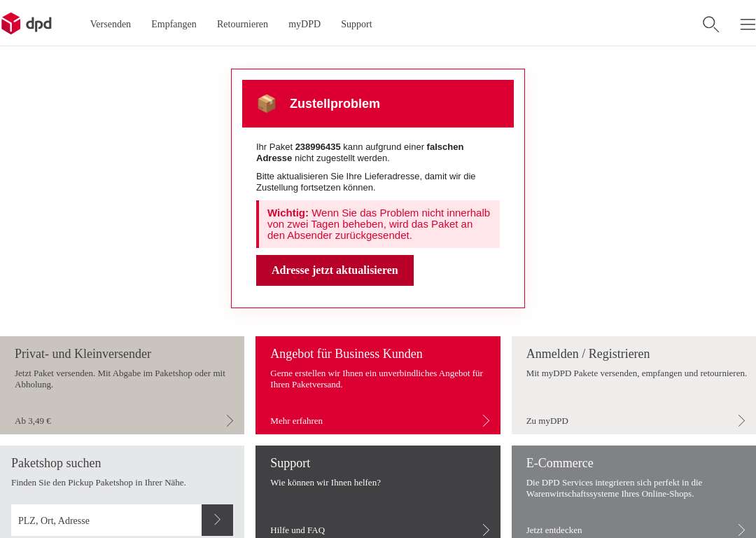This screenshot has width=756, height=538.
Task: Open the Empfangen menu
Action: [x=174, y=24]
